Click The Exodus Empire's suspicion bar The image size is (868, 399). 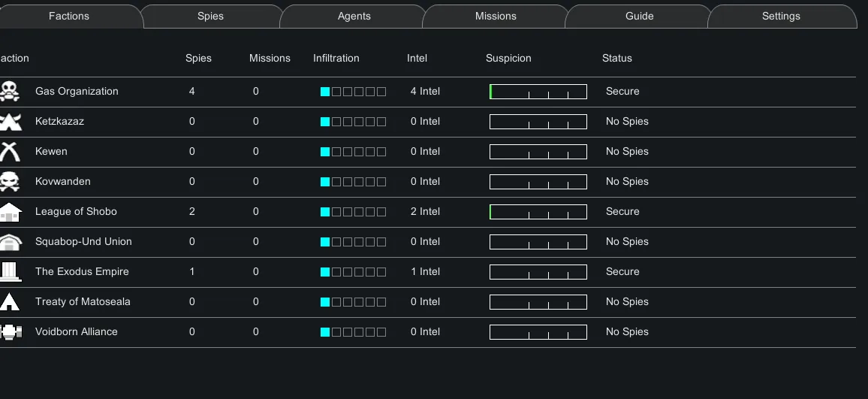point(538,272)
